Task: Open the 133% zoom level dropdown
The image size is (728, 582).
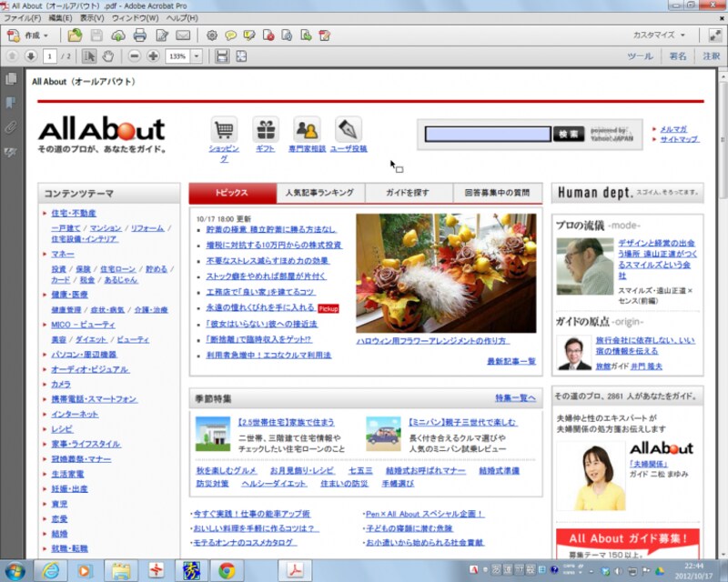Action: 195,55
